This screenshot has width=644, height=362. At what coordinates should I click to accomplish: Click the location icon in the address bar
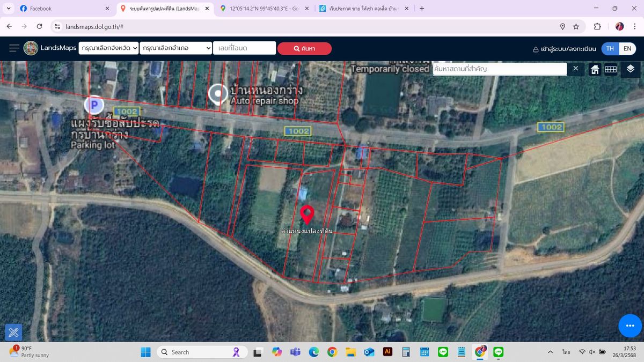(x=562, y=25)
